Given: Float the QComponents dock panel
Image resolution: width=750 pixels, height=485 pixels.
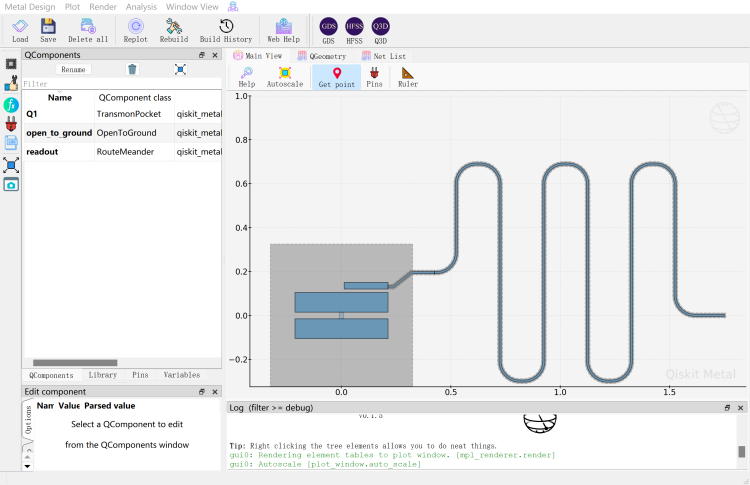Looking at the screenshot, I should (x=202, y=55).
